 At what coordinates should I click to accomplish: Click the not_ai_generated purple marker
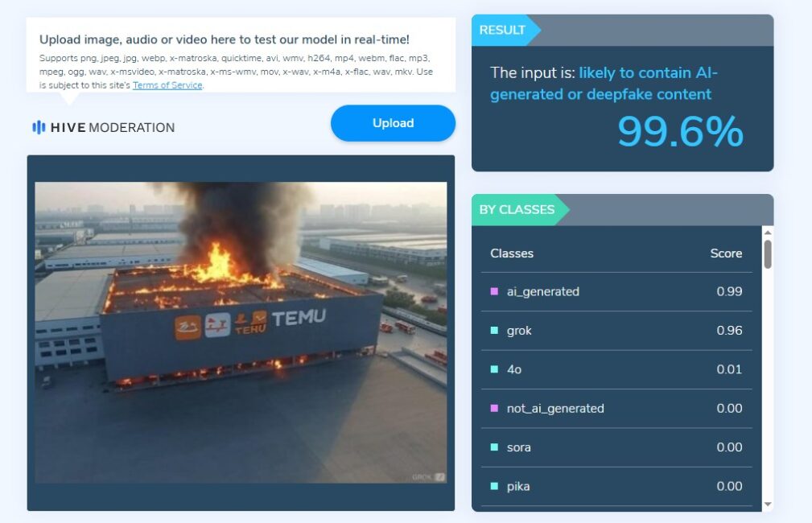coord(495,408)
